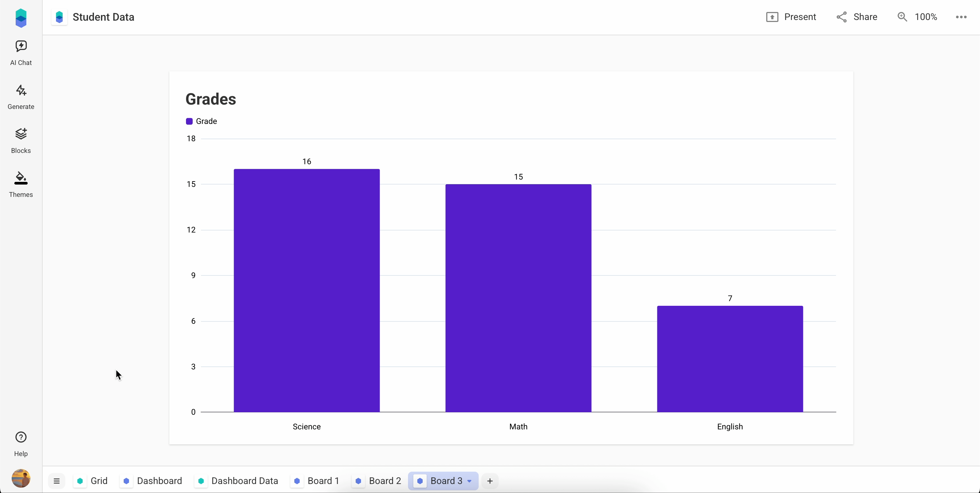
Task: Click the Share icon
Action: click(842, 17)
